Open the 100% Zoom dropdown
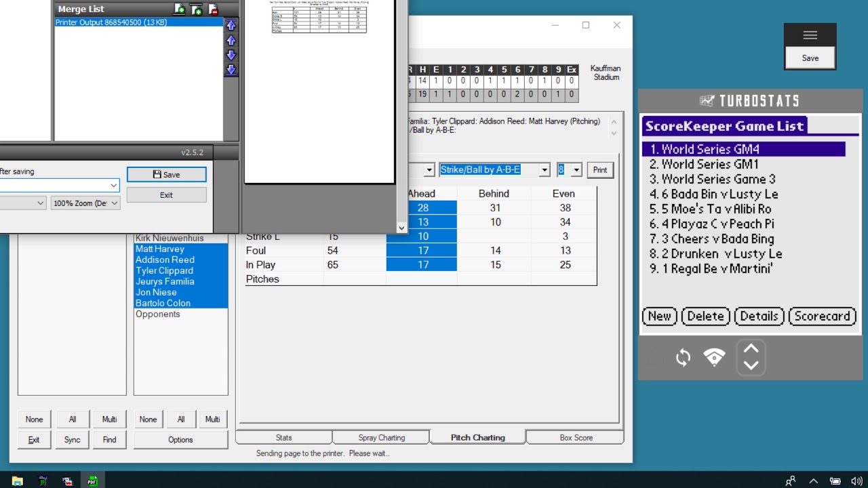The height and width of the screenshot is (488, 868). [85, 203]
